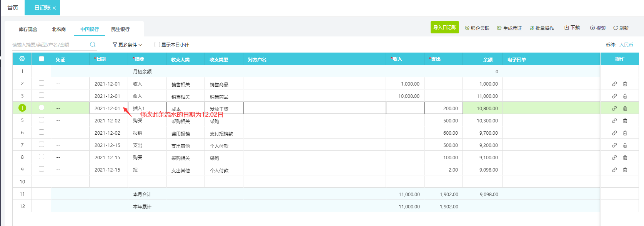Click link icon for 100.00 expense row
This screenshot has width=644, height=226.
614,157
